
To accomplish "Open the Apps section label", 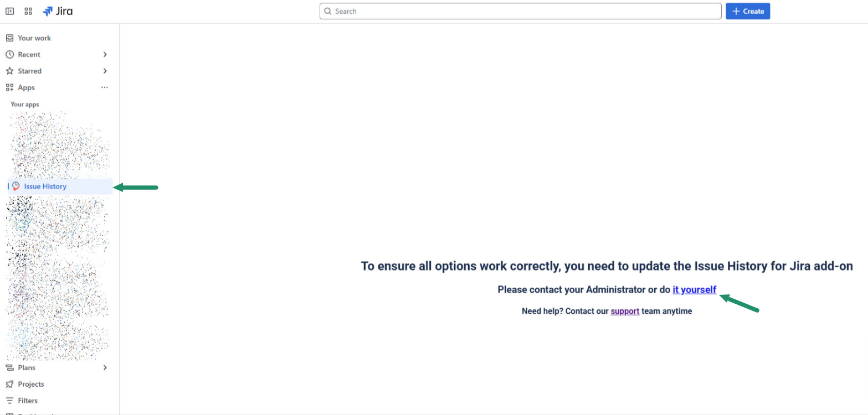I will point(26,87).
